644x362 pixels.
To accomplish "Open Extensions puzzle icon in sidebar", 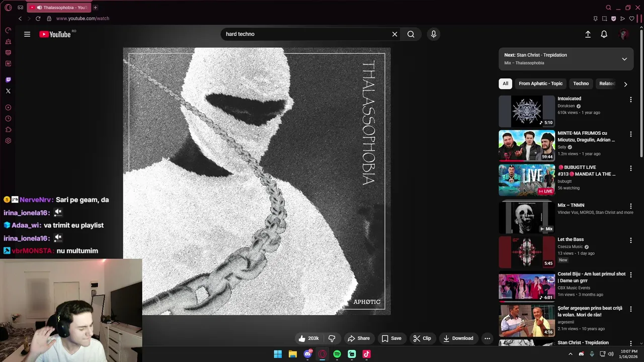I will pyautogui.click(x=8, y=130).
